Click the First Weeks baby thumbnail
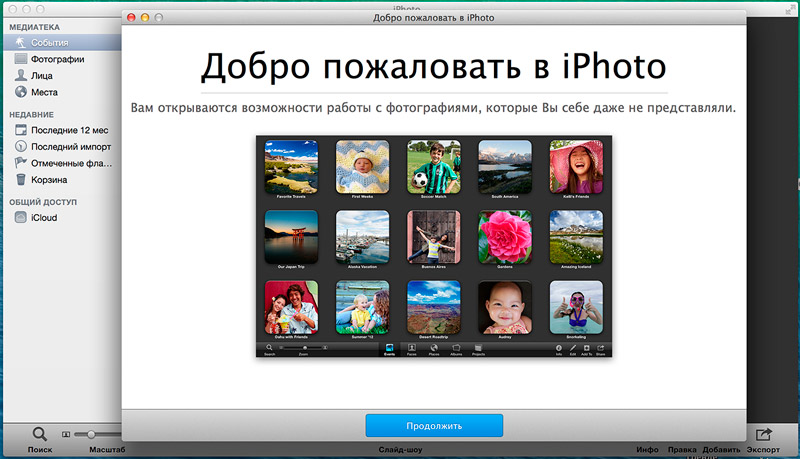Image resolution: width=800 pixels, height=459 pixels. (362, 167)
